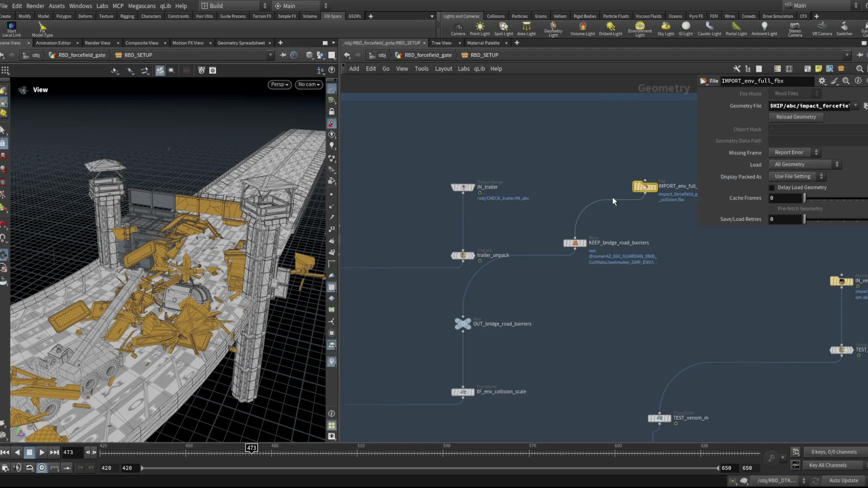The height and width of the screenshot is (488, 868).
Task: Add a Sky Light from the shelf
Action: [665, 29]
